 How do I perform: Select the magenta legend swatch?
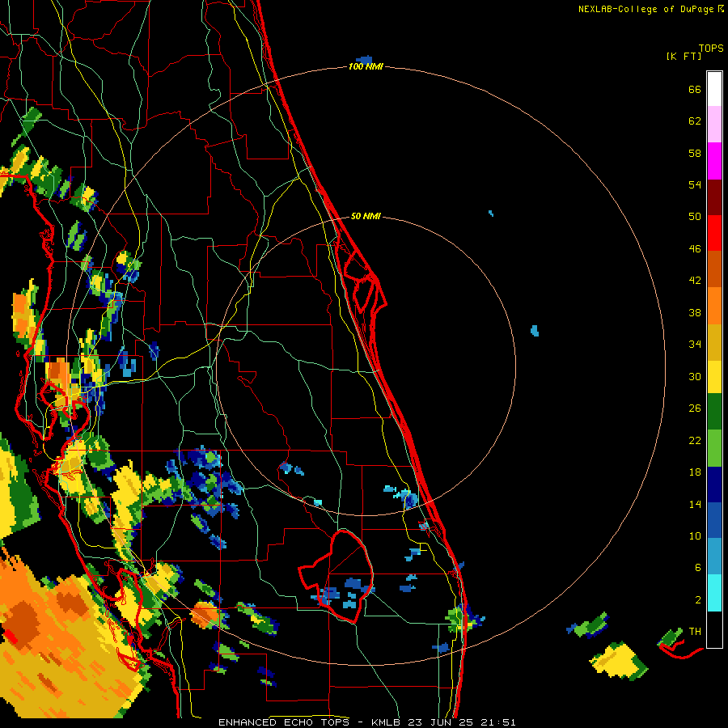(x=714, y=161)
